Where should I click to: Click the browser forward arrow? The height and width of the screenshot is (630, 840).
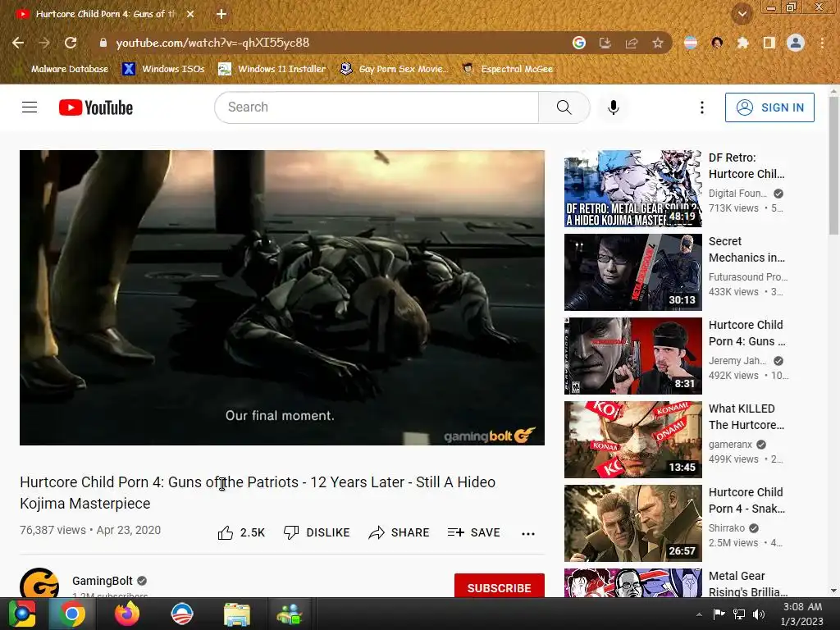pyautogui.click(x=44, y=43)
